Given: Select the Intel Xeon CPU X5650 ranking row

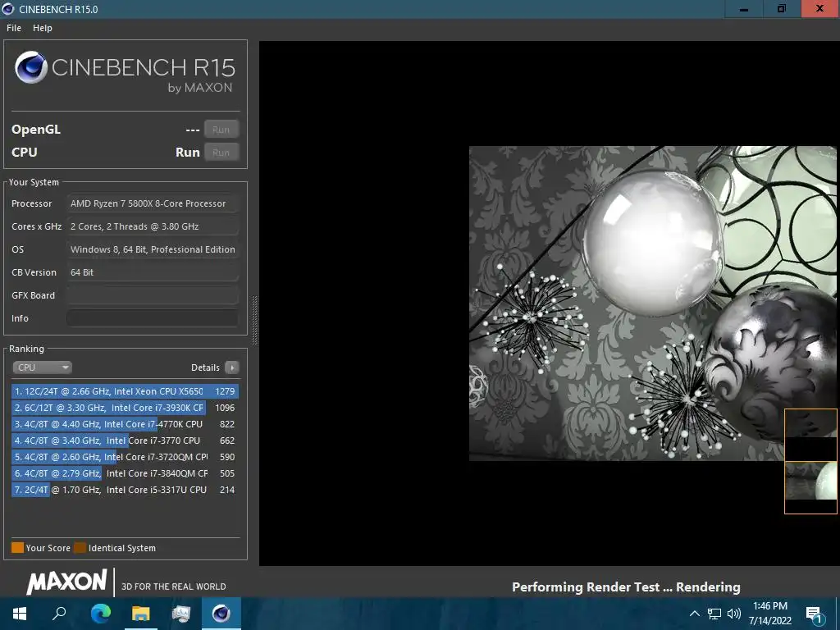Looking at the screenshot, I should click(x=125, y=391).
